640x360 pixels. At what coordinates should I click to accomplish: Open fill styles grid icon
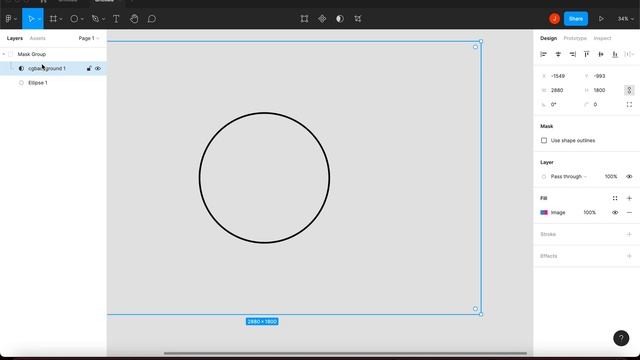coord(615,198)
